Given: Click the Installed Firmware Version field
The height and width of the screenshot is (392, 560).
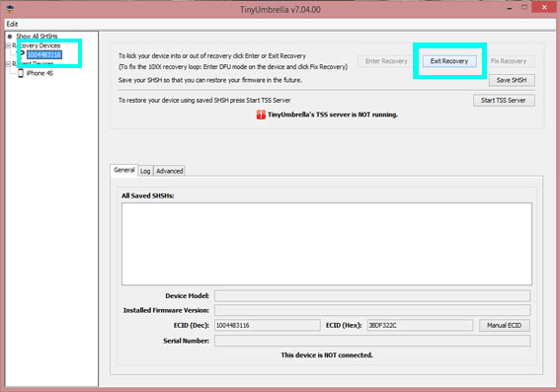Looking at the screenshot, I should point(372,310).
